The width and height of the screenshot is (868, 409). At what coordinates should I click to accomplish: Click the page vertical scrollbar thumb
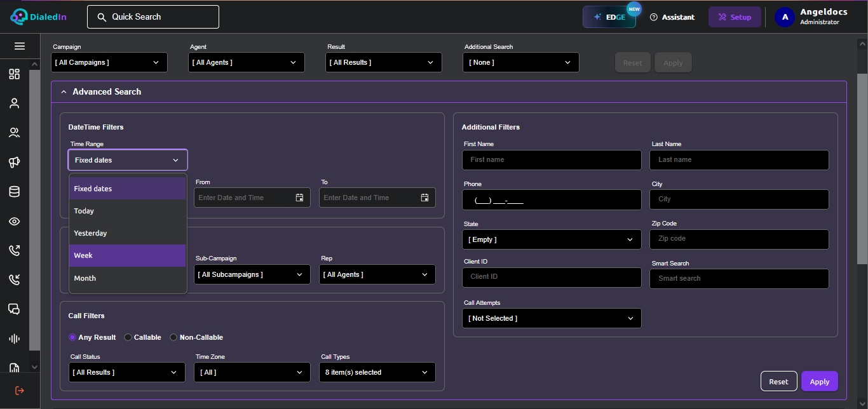[x=862, y=168]
